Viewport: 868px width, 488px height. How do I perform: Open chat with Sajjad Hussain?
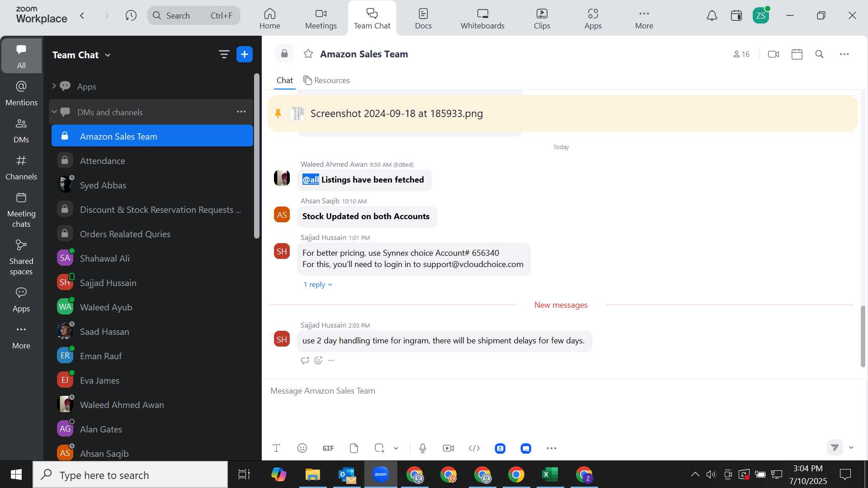[152, 283]
